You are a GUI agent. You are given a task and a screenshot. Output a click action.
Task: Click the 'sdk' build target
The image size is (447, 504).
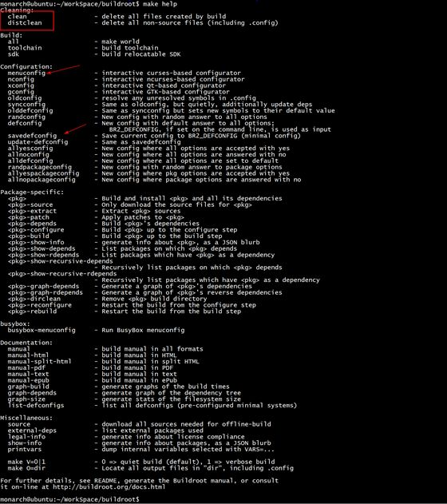[13, 54]
